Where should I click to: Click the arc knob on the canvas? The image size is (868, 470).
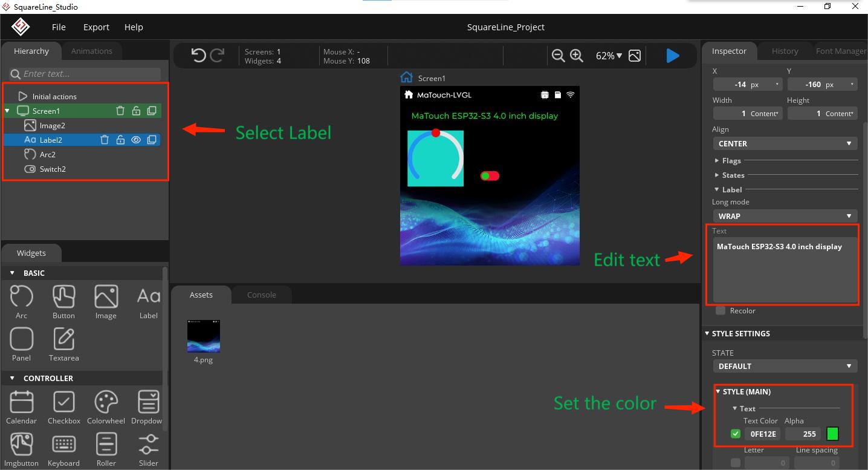tap(435, 133)
